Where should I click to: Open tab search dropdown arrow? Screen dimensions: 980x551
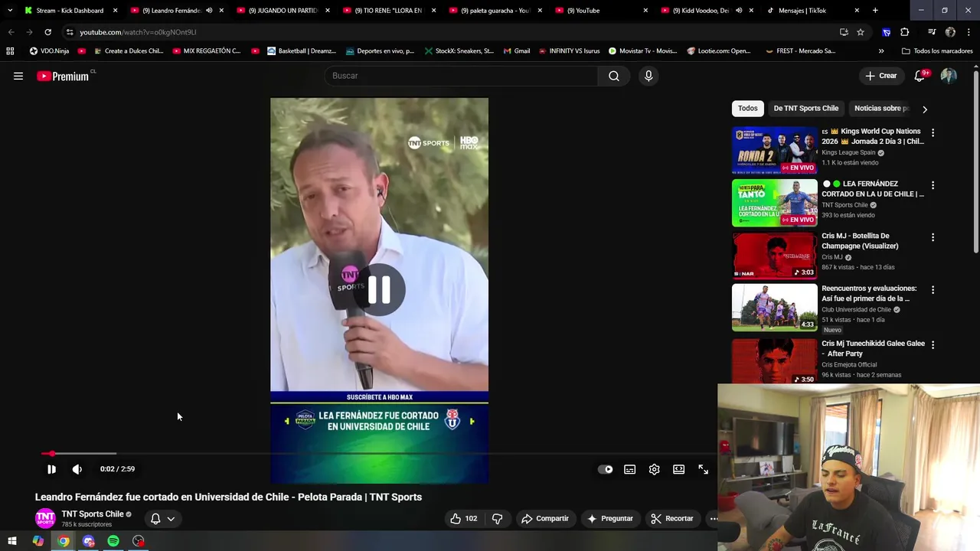(9, 10)
